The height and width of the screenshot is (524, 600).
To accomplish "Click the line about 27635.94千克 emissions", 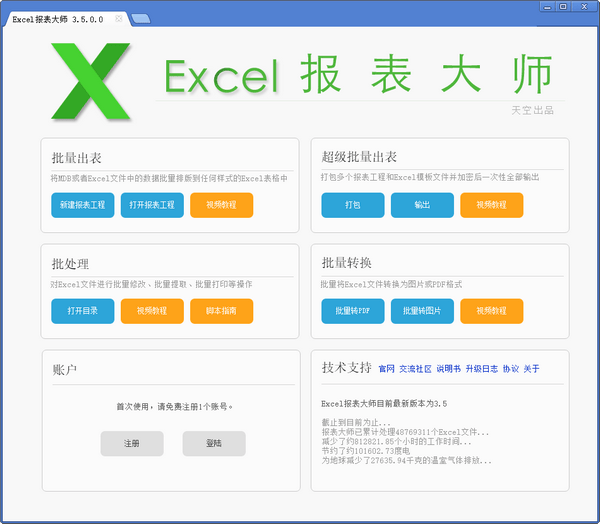I will (406, 460).
